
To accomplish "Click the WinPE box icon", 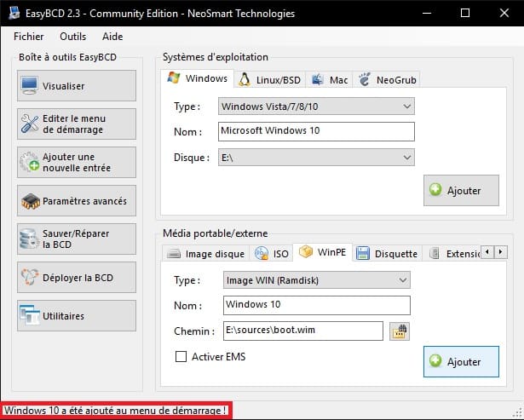I will click(x=305, y=251).
